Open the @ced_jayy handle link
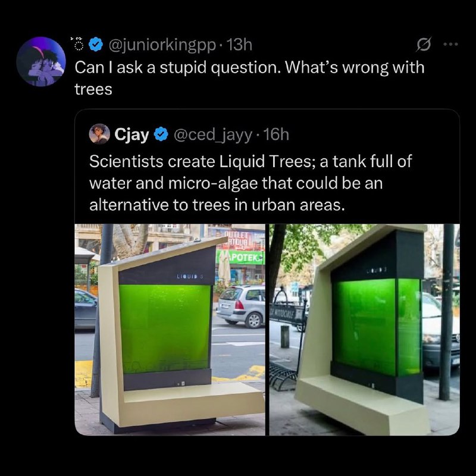The height and width of the screenshot is (476, 476). tap(212, 135)
